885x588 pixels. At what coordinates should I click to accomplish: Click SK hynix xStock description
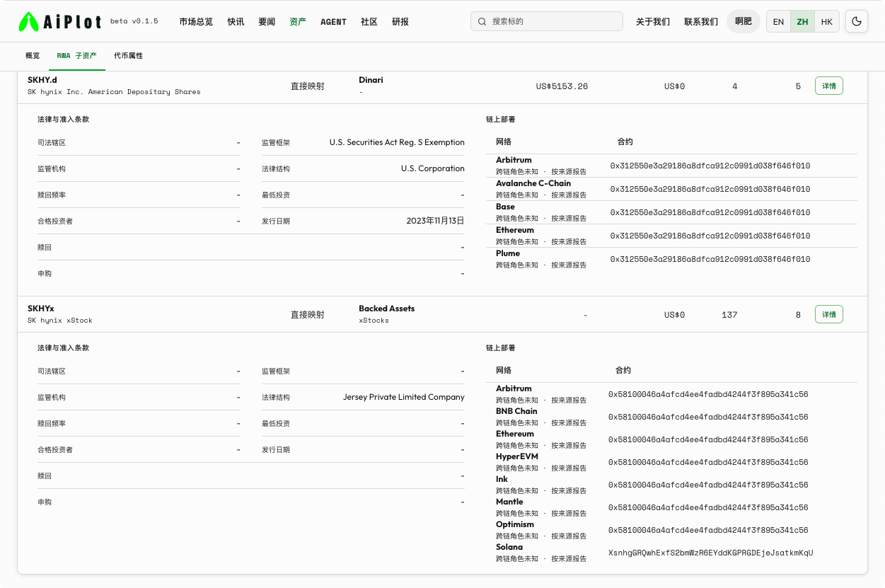60,321
